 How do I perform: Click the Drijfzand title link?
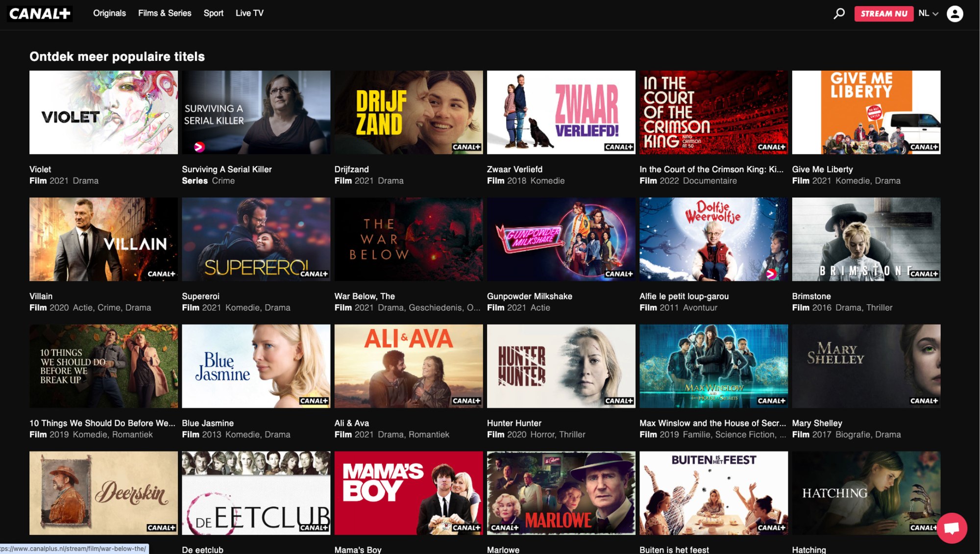tap(352, 169)
